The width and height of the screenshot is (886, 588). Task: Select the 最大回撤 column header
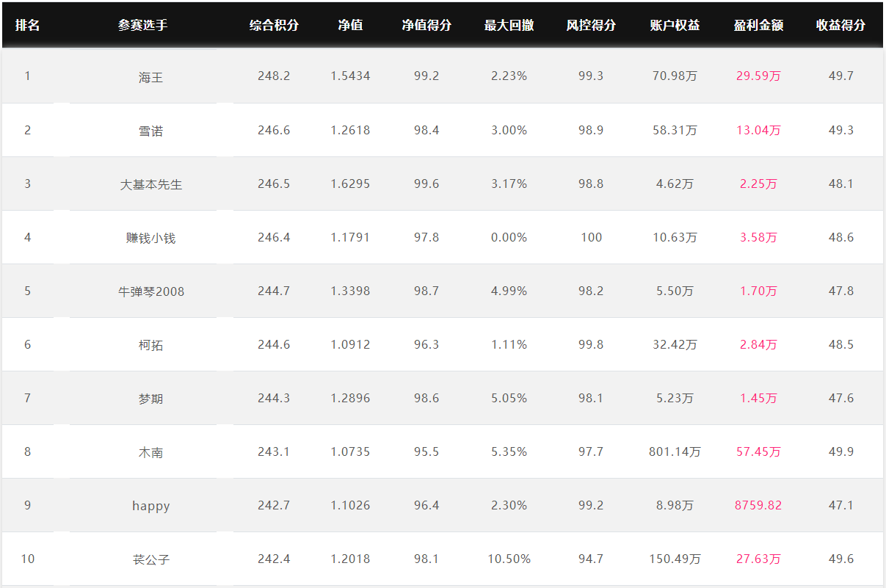[x=509, y=25]
